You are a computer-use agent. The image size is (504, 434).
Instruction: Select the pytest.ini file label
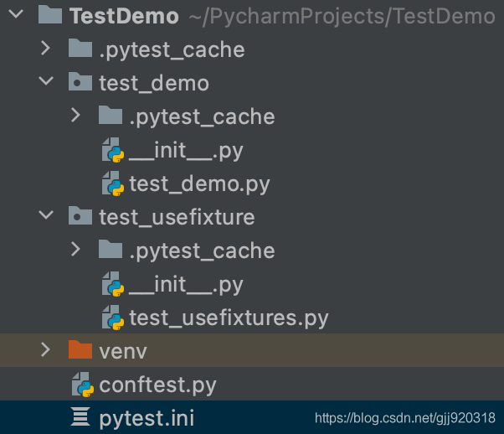147,417
